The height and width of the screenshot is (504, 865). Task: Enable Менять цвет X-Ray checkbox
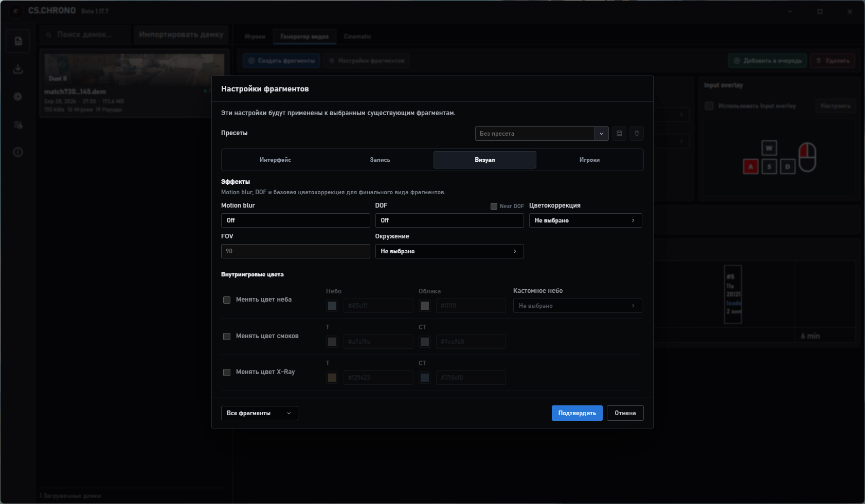[x=227, y=372]
